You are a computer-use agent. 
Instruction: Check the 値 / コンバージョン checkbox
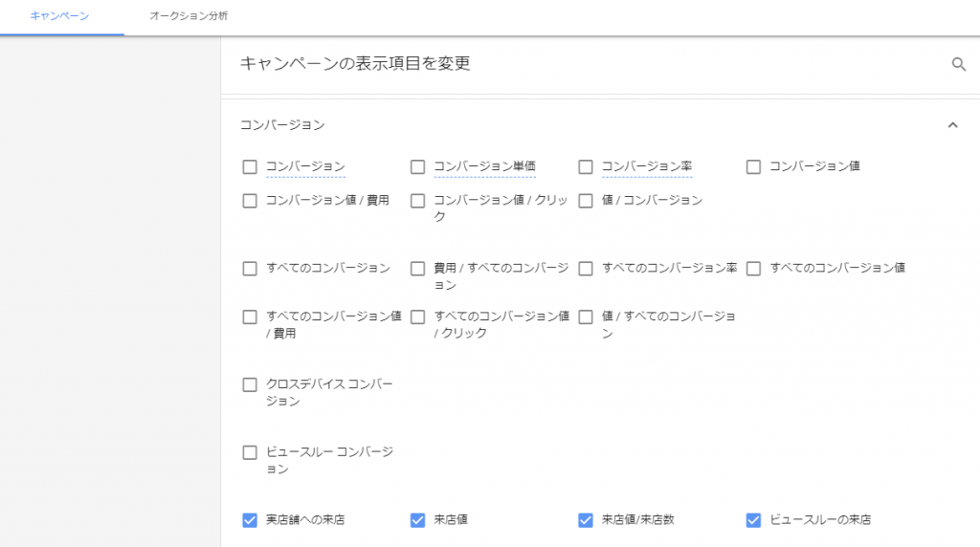[586, 201]
